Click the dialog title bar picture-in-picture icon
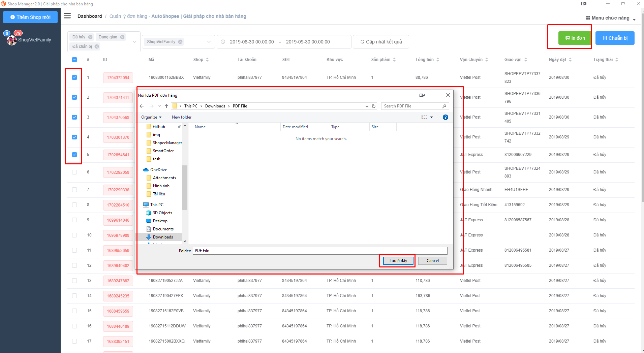 (x=422, y=95)
